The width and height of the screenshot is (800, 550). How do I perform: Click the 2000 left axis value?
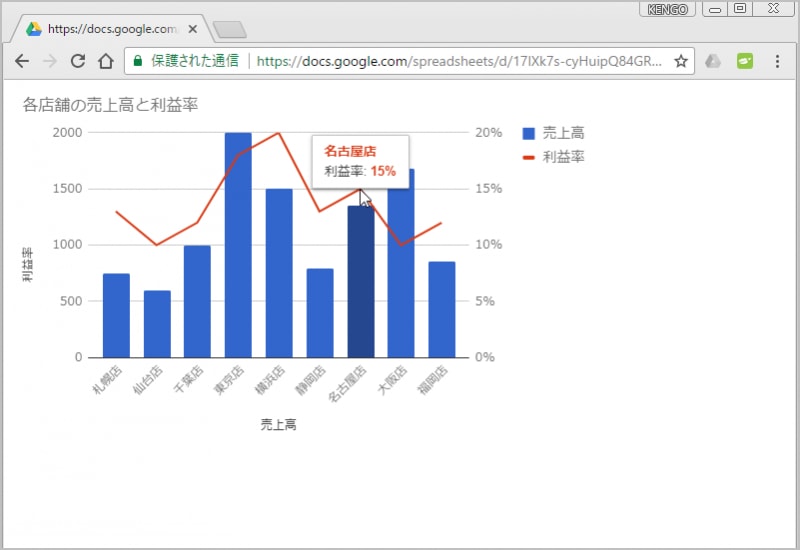coord(67,133)
